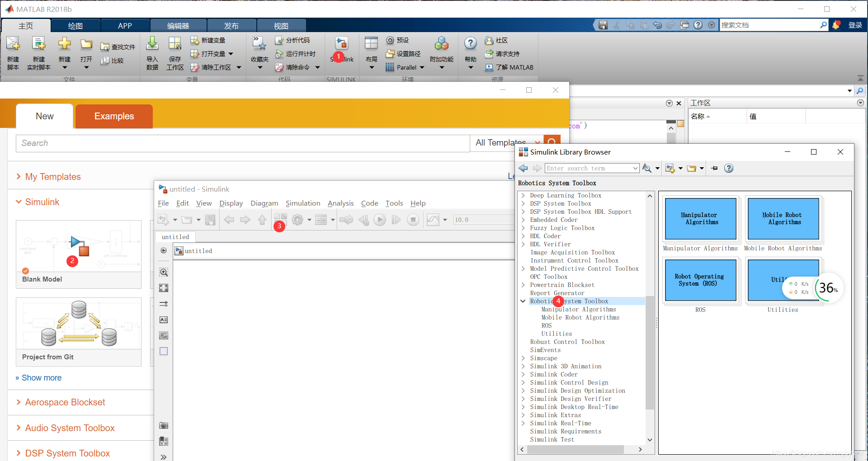Switch to the Editor ribbon tab

coord(178,26)
